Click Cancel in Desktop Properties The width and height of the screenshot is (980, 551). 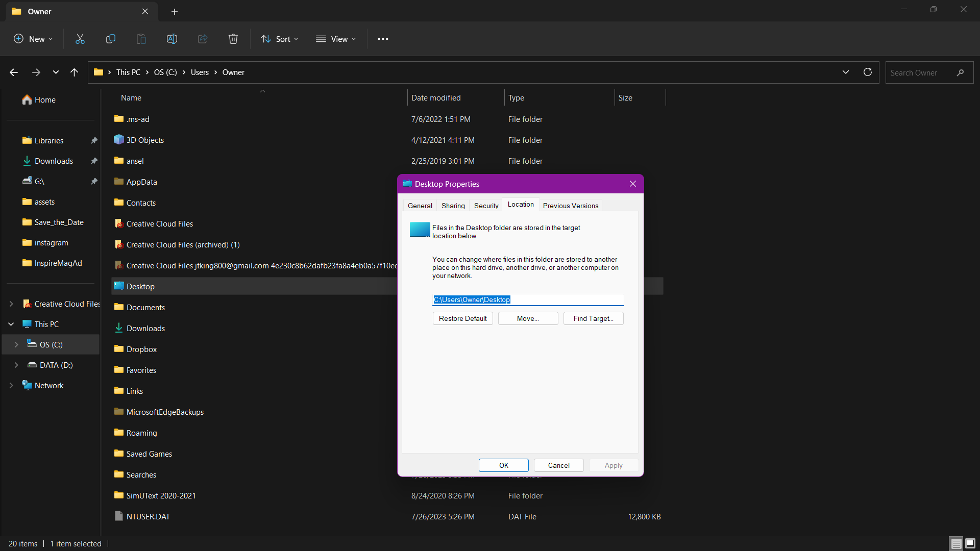[559, 465]
